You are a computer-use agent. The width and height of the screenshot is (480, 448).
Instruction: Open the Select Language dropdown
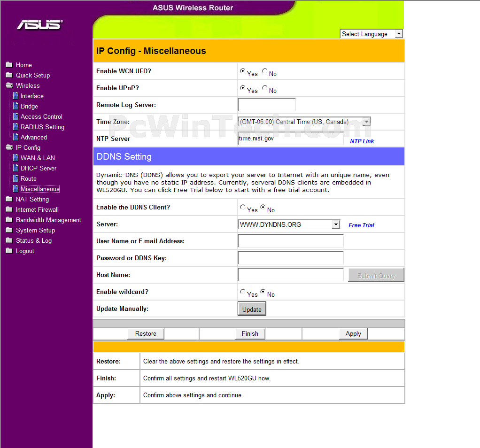pyautogui.click(x=372, y=34)
